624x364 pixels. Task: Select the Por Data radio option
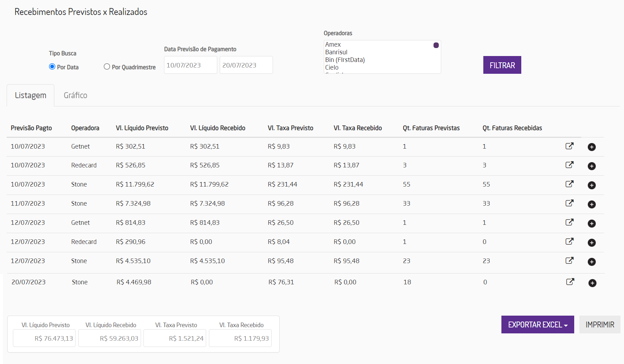52,66
